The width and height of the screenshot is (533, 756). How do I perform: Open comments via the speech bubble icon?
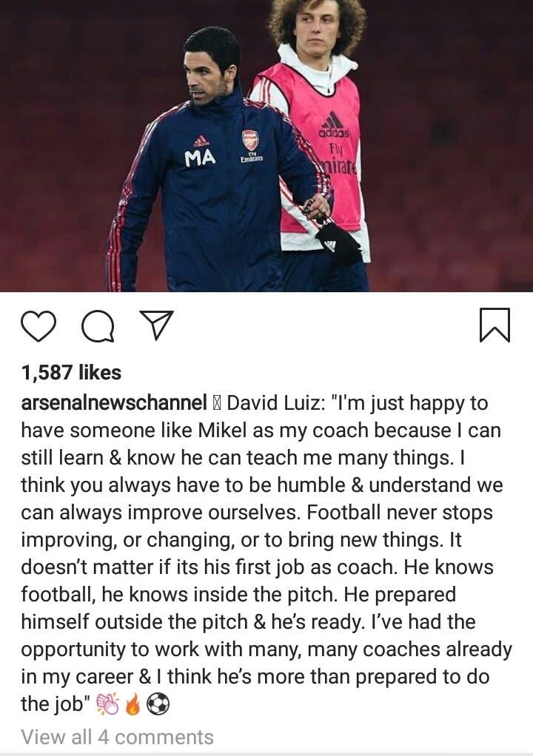tap(98, 326)
